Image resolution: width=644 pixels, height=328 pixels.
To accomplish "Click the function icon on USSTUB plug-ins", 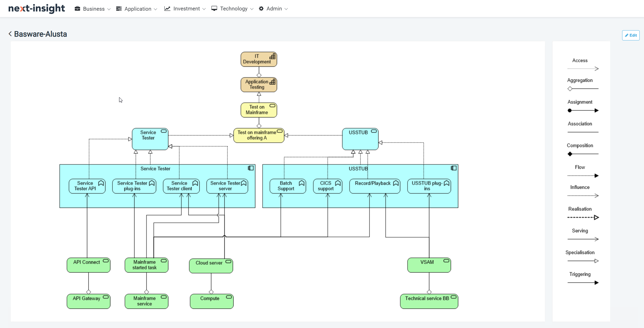I will (x=447, y=183).
